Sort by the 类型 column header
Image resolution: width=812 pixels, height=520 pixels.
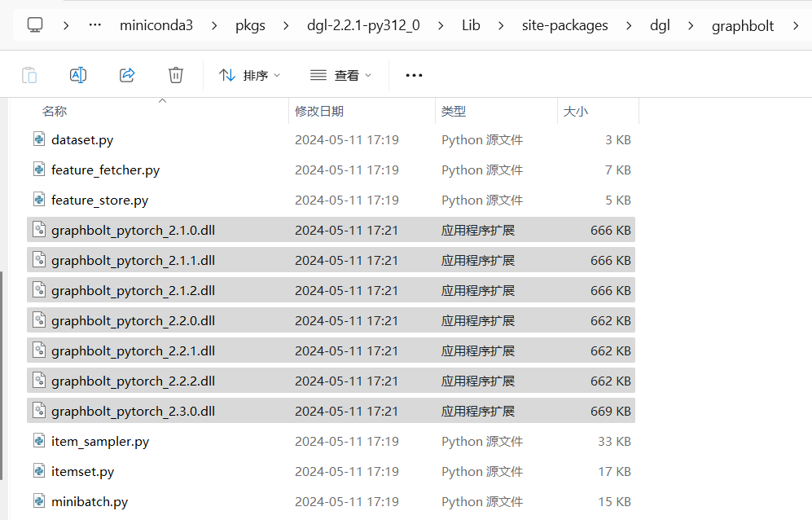[x=454, y=111]
